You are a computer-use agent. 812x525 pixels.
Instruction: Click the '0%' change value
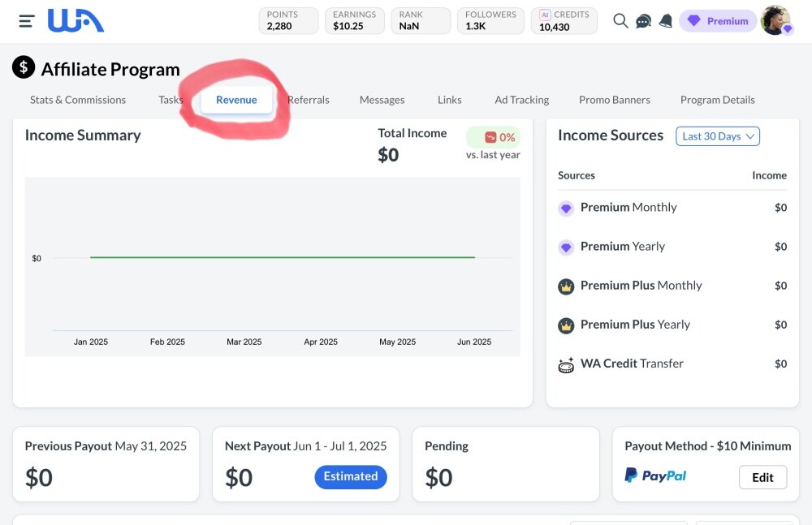(507, 137)
